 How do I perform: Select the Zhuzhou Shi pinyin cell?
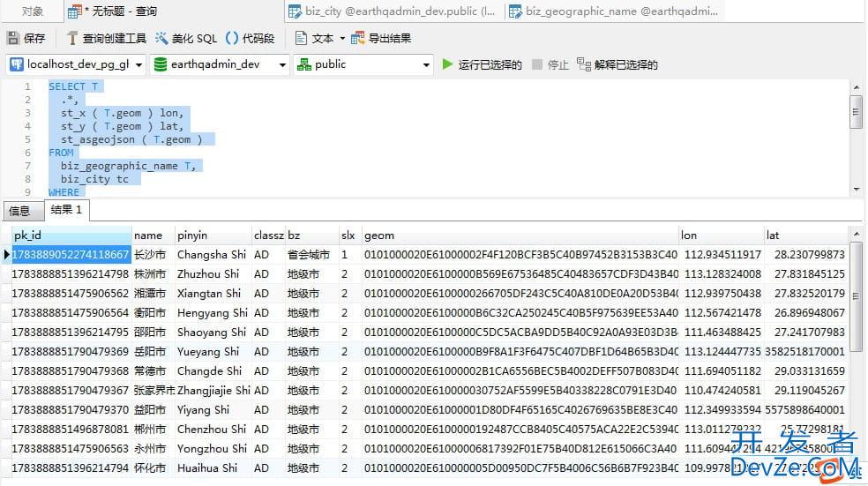coord(208,274)
